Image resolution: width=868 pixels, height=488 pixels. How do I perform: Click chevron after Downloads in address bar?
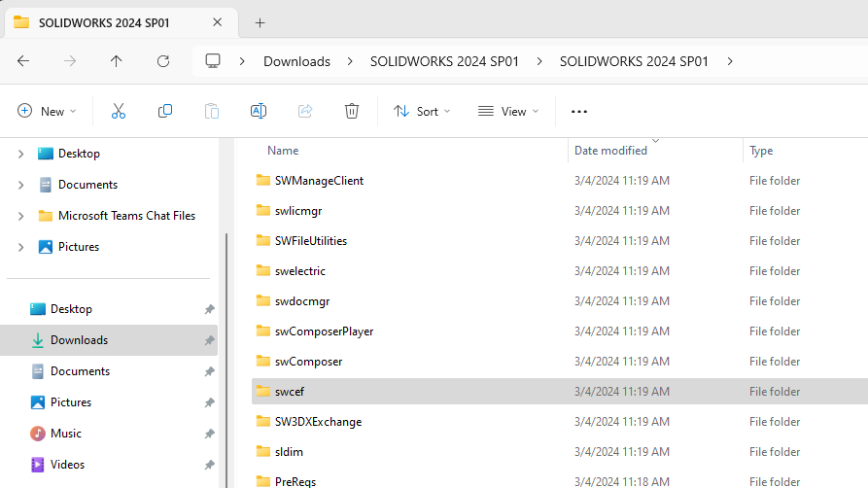tap(350, 61)
